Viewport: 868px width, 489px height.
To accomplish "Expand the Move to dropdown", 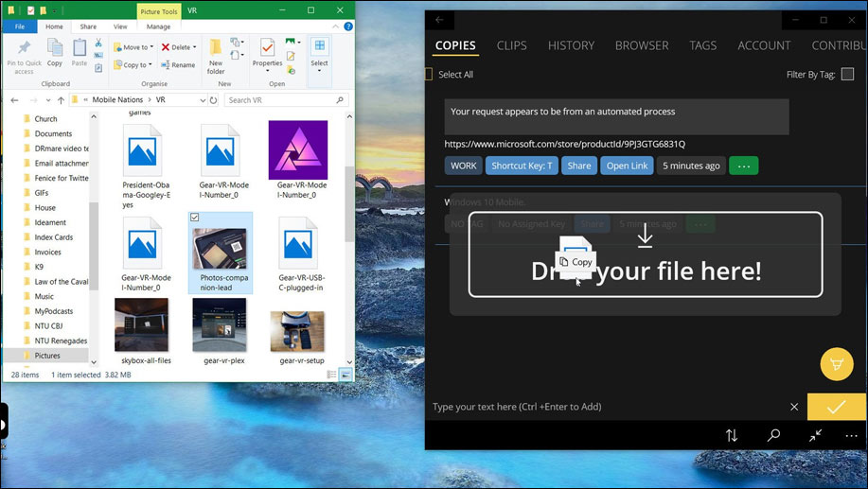I will pos(151,47).
